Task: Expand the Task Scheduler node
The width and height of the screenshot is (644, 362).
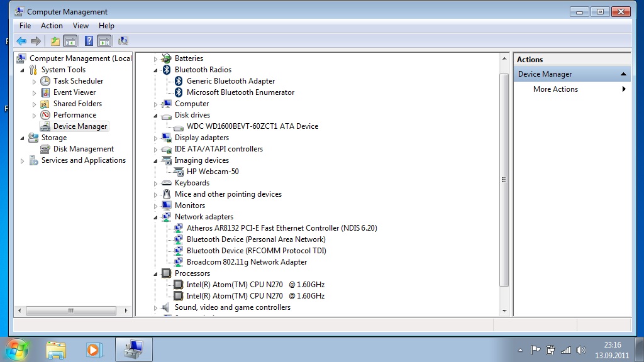Action: 34,82
